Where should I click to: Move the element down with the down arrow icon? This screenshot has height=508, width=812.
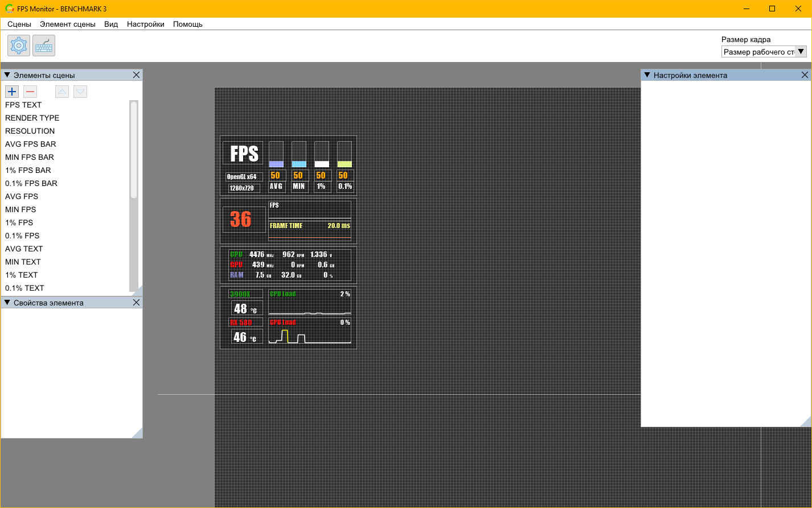[x=80, y=92]
